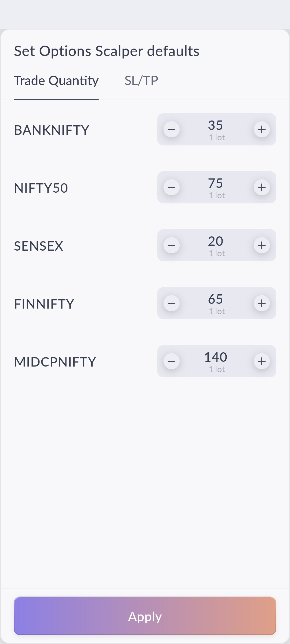Screen dimensions: 290x644
Task: Click the BANKNIFTY quantity value 35
Action: pyautogui.click(x=216, y=126)
